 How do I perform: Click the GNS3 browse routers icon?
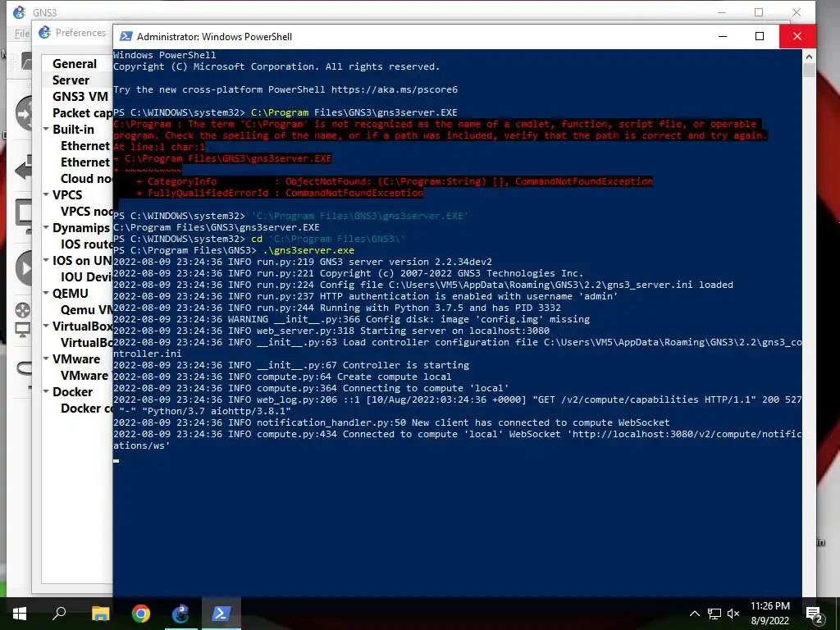(25, 112)
